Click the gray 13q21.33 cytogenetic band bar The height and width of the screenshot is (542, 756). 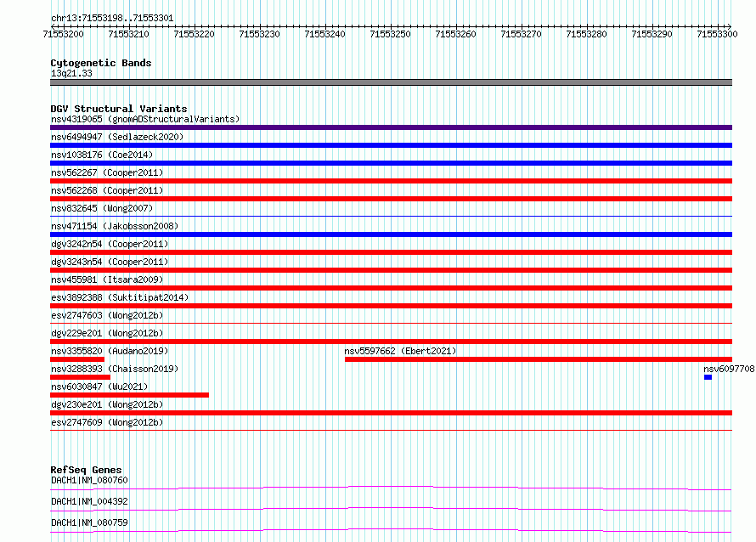click(391, 82)
